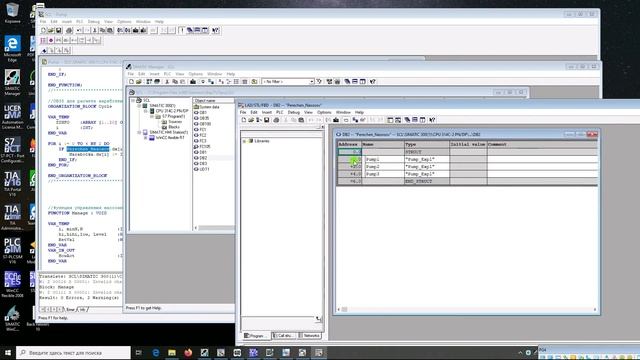Click Copy icon in SIMATIC Manager toolbar

click(175, 82)
